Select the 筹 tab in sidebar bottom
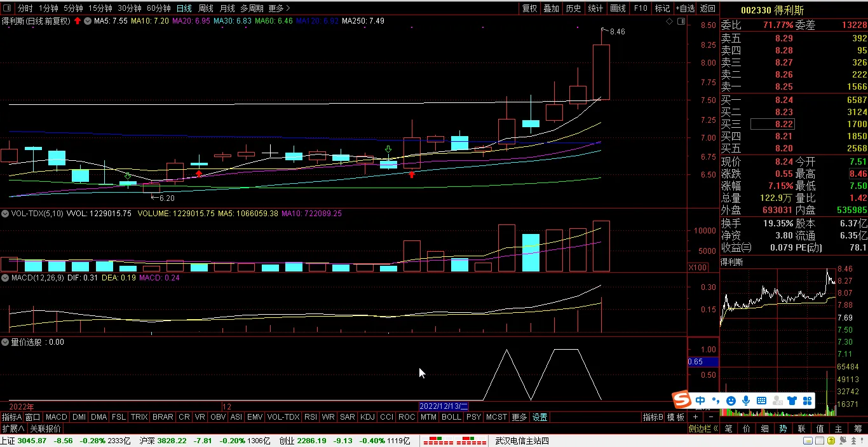The height and width of the screenshot is (447, 868). click(x=858, y=429)
